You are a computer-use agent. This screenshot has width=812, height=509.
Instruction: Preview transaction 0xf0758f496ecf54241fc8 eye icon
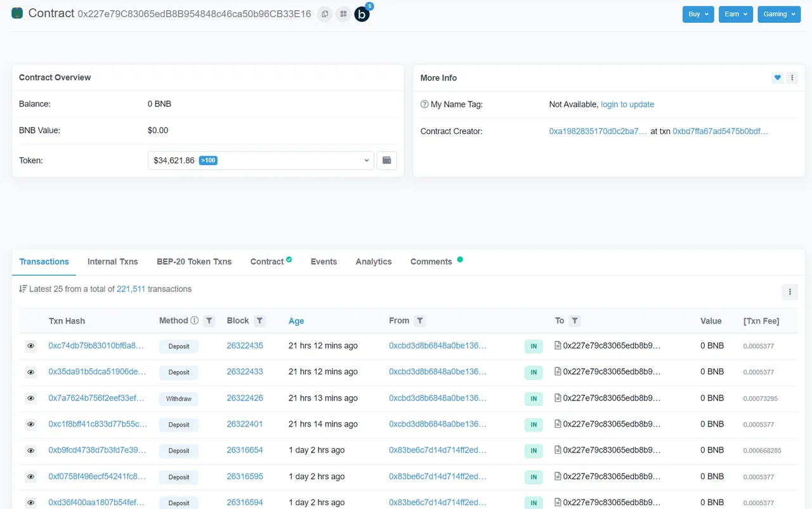30,477
